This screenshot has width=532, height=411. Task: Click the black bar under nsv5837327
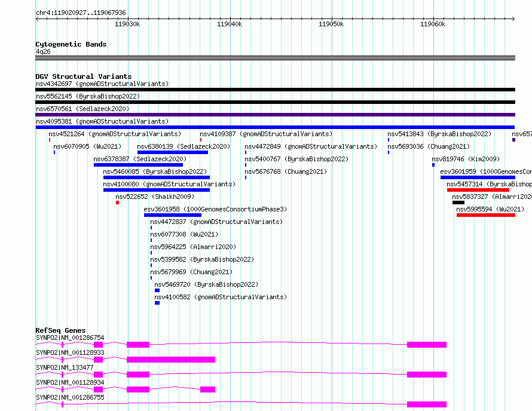(458, 203)
